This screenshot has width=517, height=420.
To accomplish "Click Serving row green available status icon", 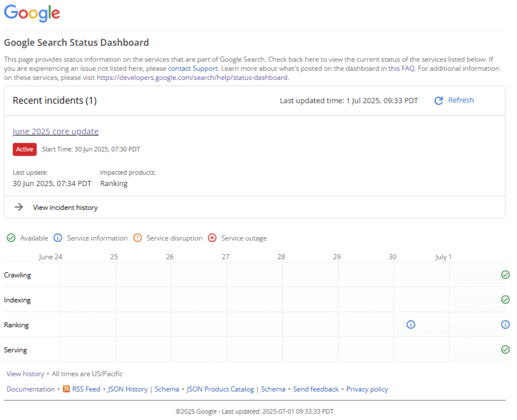I will [x=505, y=350].
